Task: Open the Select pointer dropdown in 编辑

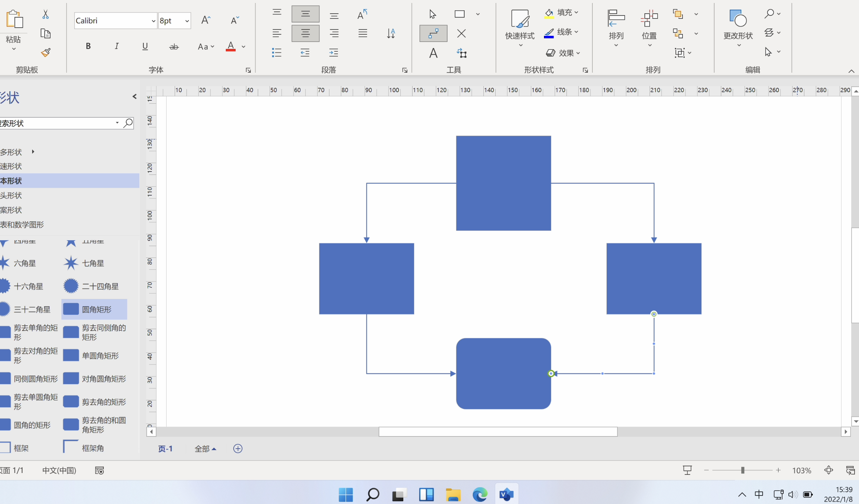Action: tap(772, 52)
